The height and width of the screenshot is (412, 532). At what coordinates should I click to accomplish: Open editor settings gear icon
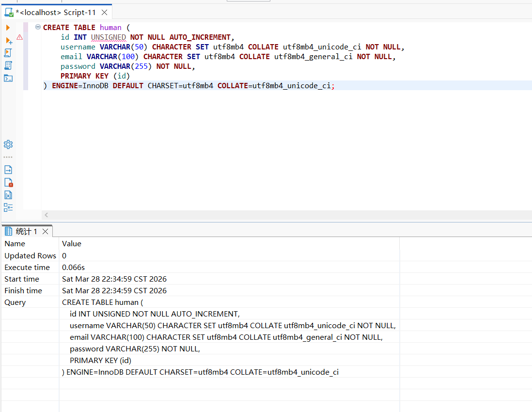click(8, 144)
